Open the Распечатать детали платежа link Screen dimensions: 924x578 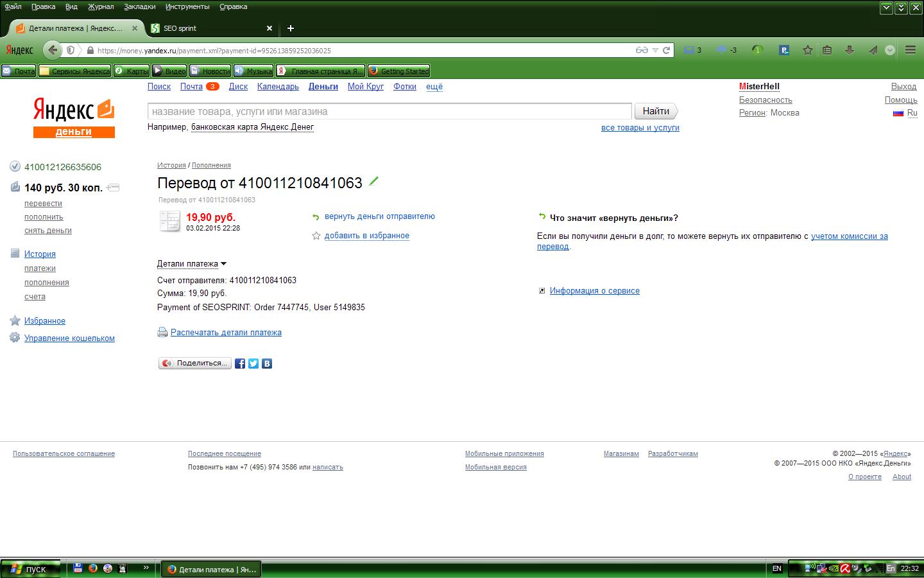tap(226, 333)
